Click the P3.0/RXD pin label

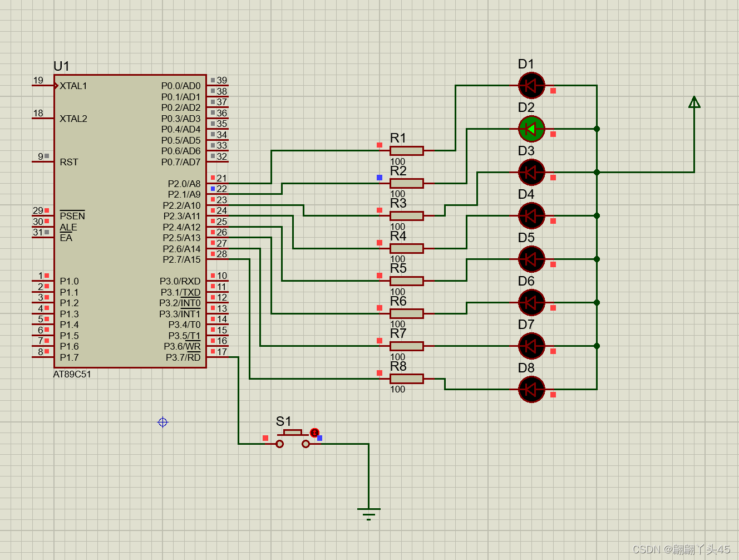[180, 281]
